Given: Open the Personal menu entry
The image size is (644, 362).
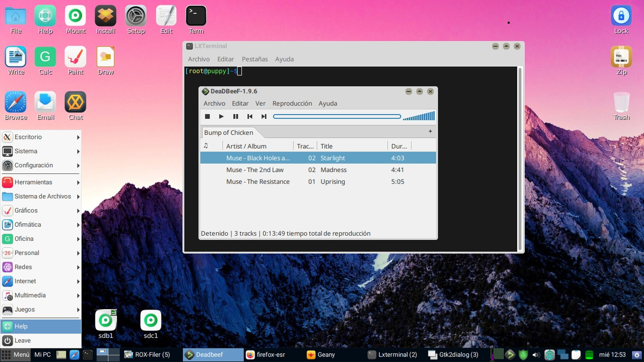Looking at the screenshot, I should click(x=41, y=253).
